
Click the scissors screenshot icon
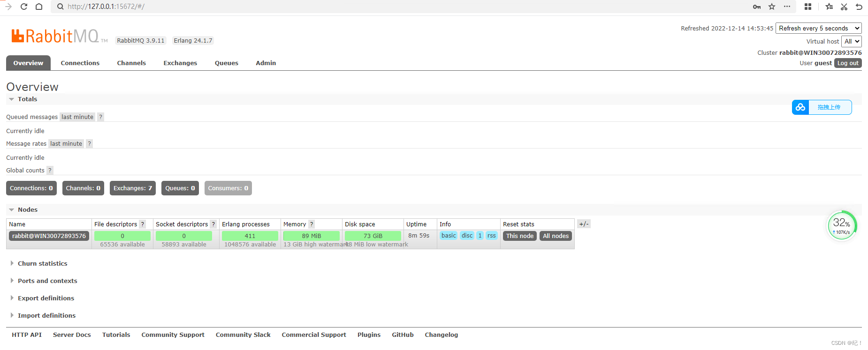click(844, 7)
